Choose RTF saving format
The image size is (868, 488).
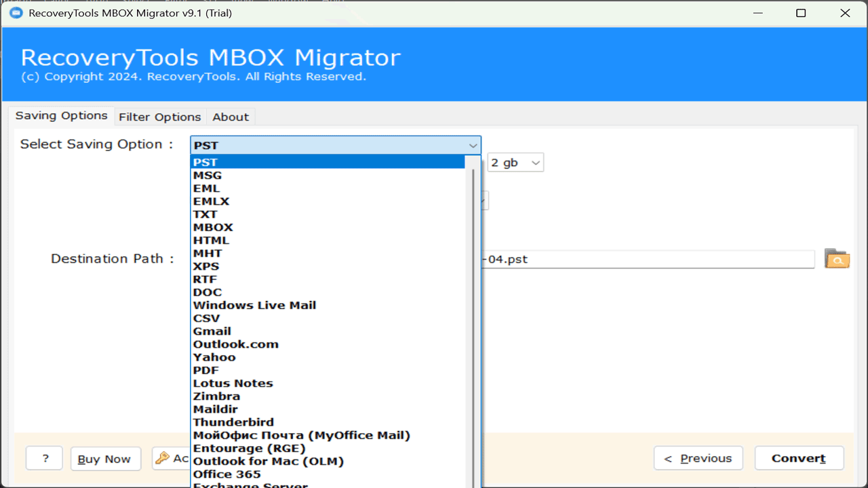[x=328, y=279]
